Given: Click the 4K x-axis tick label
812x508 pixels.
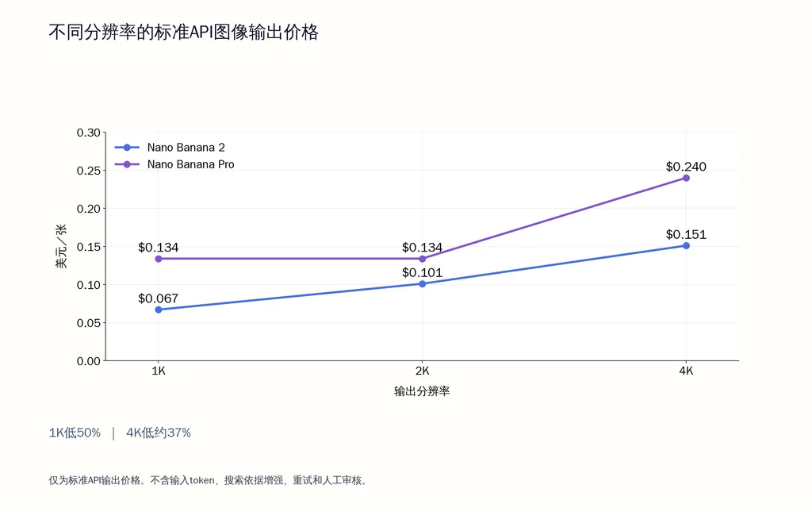Looking at the screenshot, I should pos(686,371).
